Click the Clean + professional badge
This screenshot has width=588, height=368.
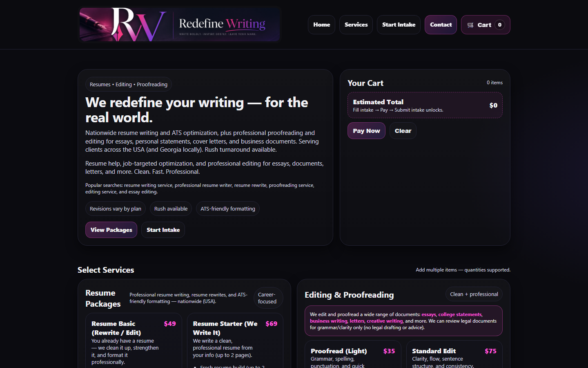[474, 294]
